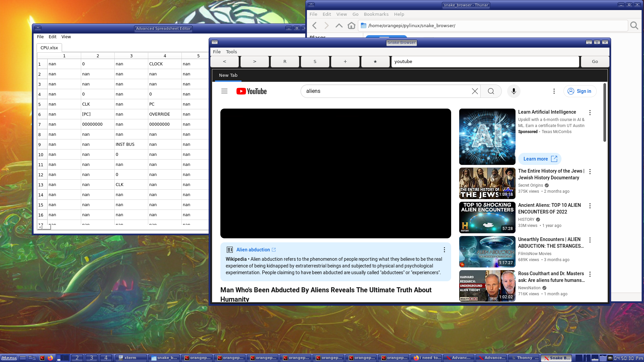Open the Alien abduction Wikipedia link
Image resolution: width=644 pixels, height=362 pixels.
coord(256,250)
